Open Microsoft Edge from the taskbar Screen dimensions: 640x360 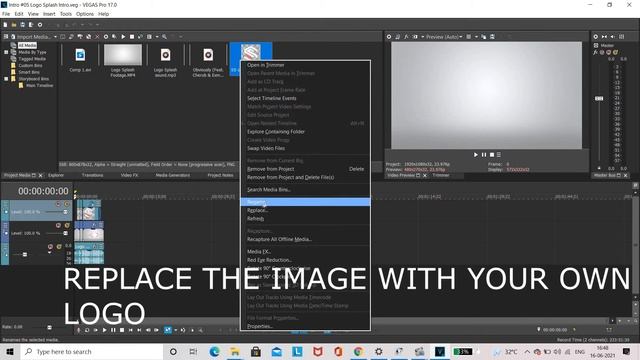tap(214, 351)
